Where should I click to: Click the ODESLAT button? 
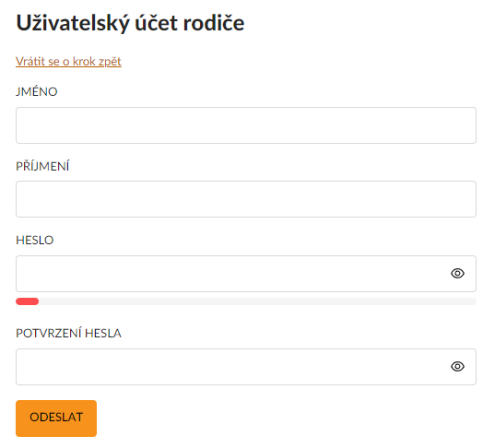click(x=56, y=419)
